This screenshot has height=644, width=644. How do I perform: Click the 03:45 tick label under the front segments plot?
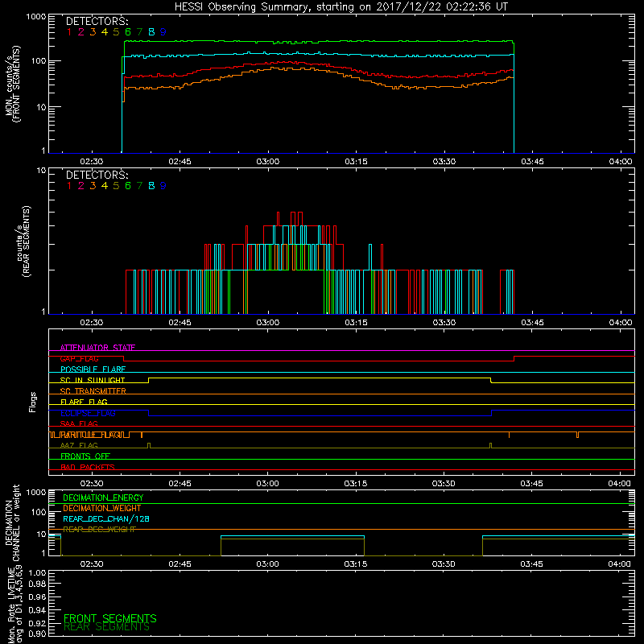pyautogui.click(x=532, y=162)
